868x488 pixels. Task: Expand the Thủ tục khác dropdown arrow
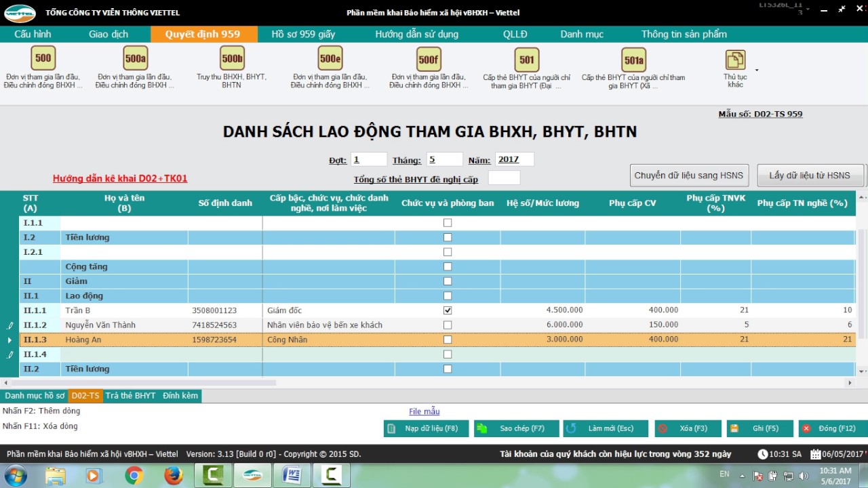756,70
